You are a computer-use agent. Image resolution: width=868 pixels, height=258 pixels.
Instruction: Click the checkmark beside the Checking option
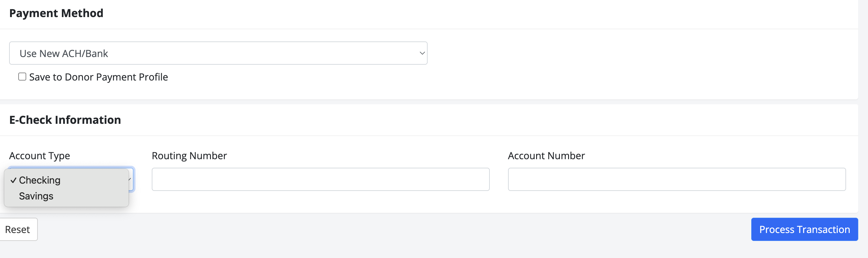[x=13, y=181]
